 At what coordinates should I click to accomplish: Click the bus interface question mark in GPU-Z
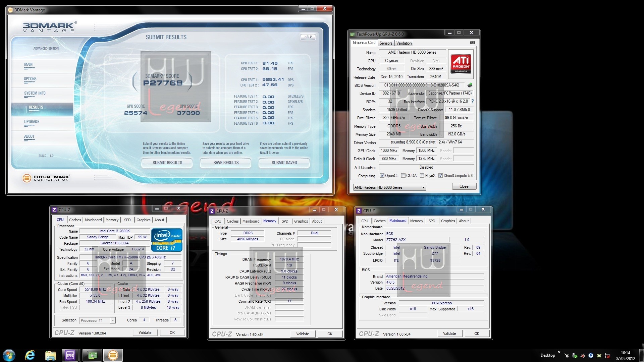click(473, 101)
